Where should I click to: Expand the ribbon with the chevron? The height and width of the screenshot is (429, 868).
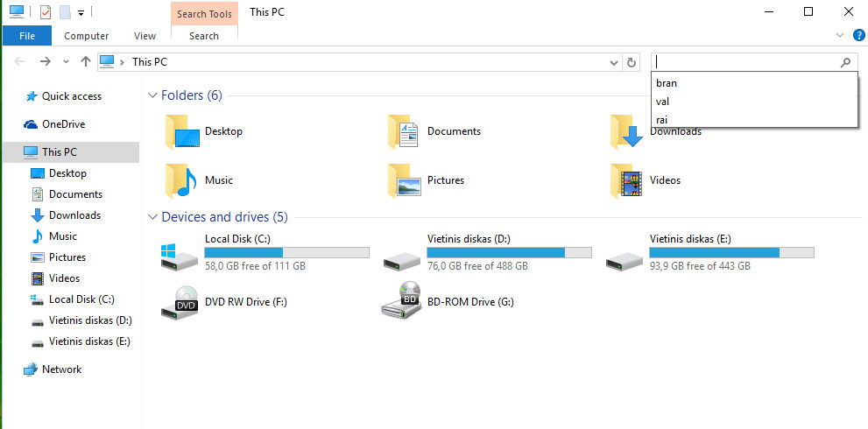(839, 36)
